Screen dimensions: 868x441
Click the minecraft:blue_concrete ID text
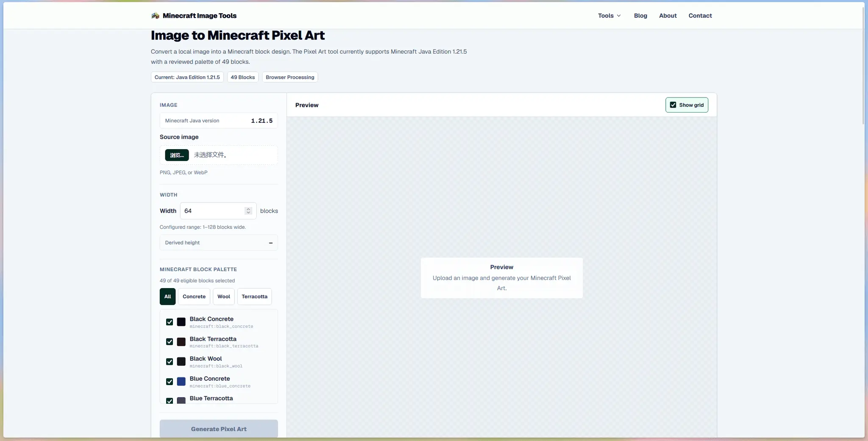pos(220,386)
